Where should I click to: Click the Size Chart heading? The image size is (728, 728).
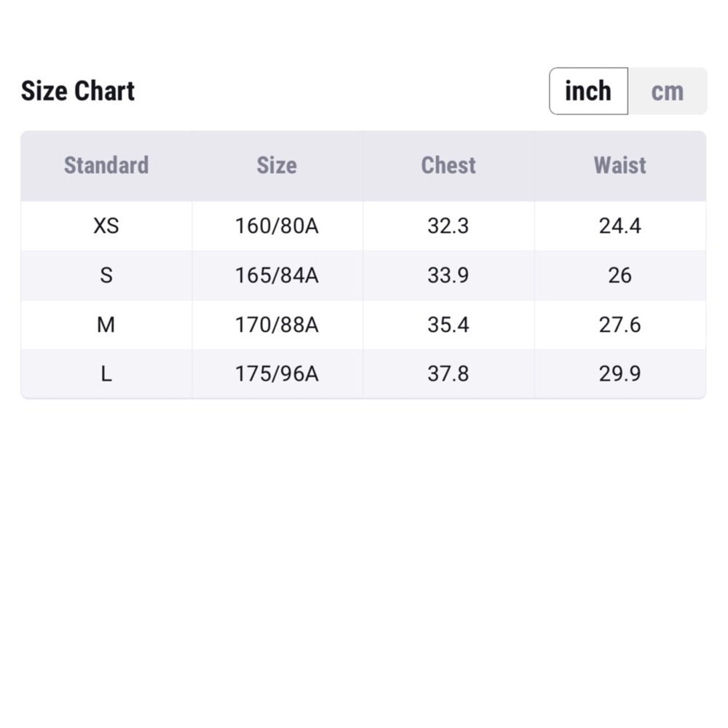pyautogui.click(x=78, y=90)
